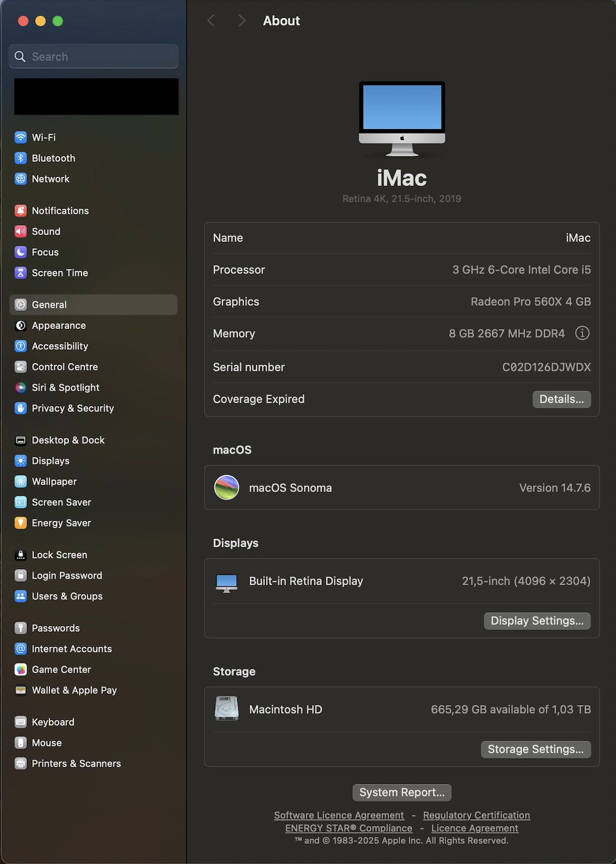
Task: Open the Accessibility icon
Action: coord(21,346)
